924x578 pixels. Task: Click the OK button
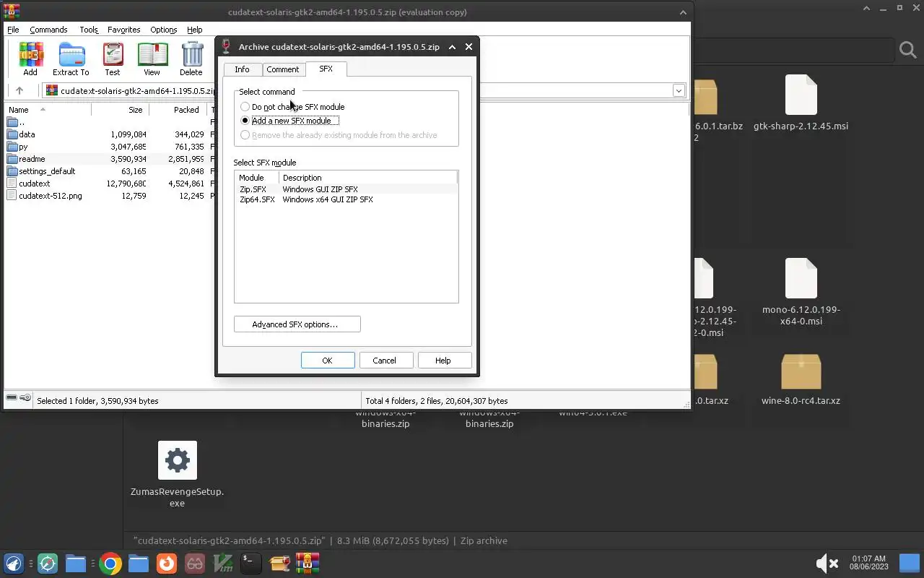(x=327, y=361)
